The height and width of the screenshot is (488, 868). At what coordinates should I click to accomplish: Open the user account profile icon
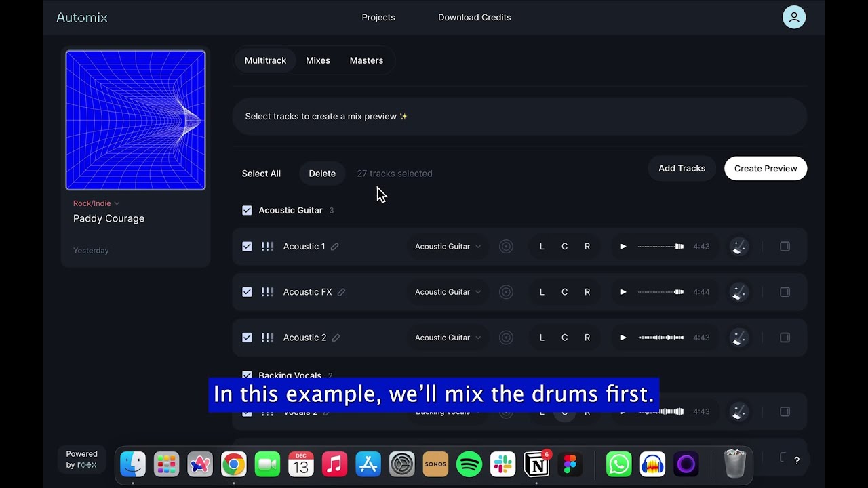(x=794, y=17)
